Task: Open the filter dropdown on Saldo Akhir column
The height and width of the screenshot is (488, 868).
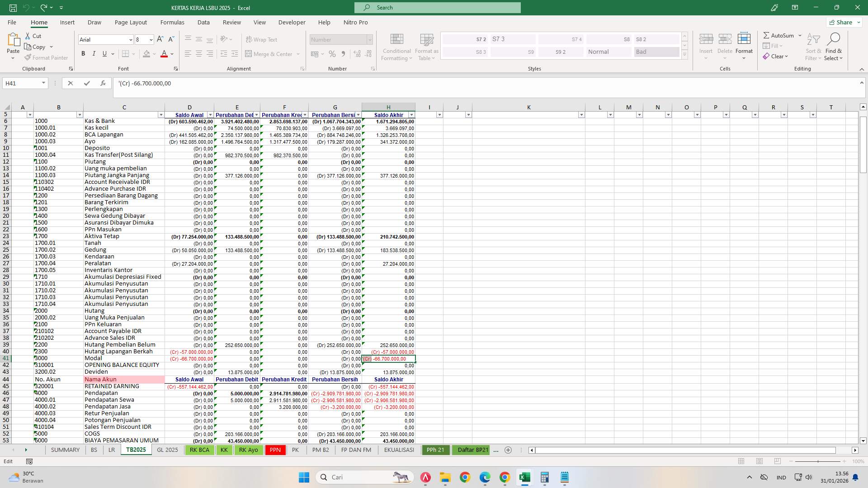Action: pyautogui.click(x=412, y=115)
